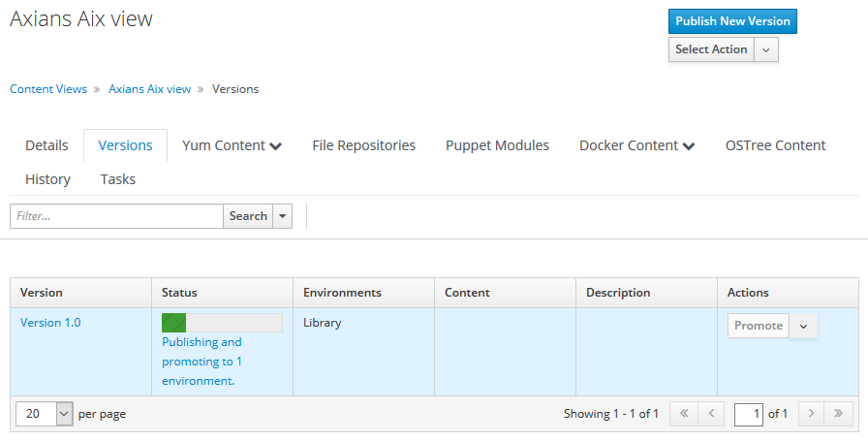868x442 pixels.
Task: Open the Version 1.0 link
Action: [x=50, y=323]
